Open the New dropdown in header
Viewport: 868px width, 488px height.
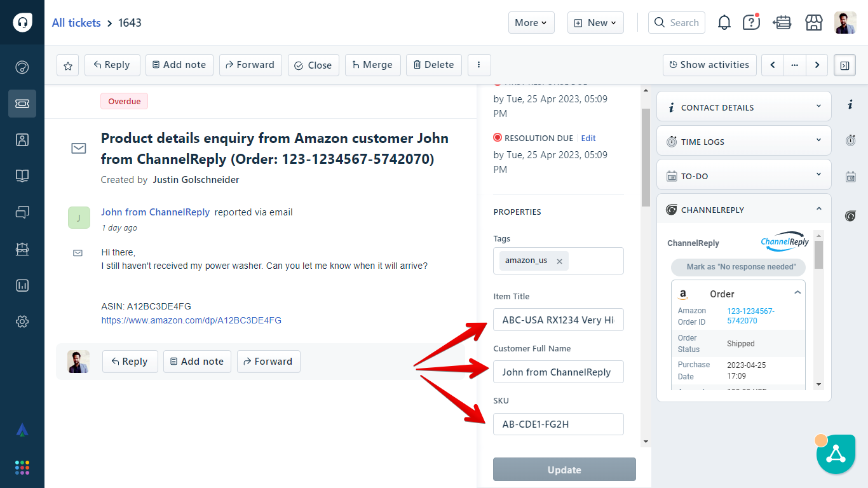(595, 23)
